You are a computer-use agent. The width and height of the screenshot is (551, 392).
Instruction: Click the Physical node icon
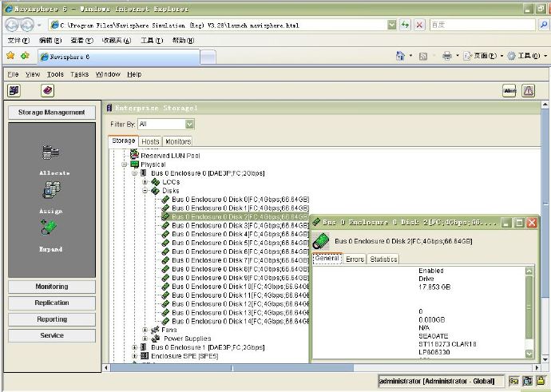(135, 164)
